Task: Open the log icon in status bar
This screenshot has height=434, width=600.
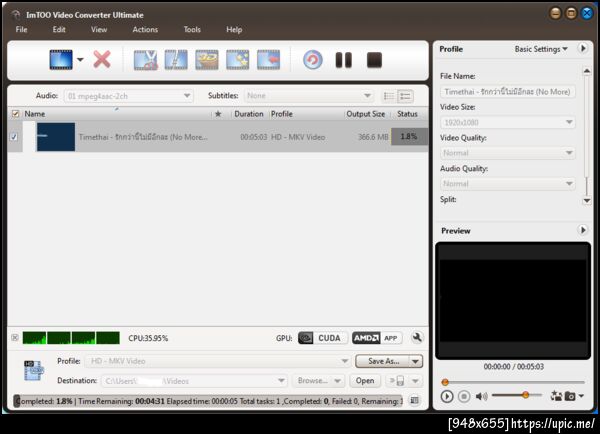Action: click(x=414, y=401)
